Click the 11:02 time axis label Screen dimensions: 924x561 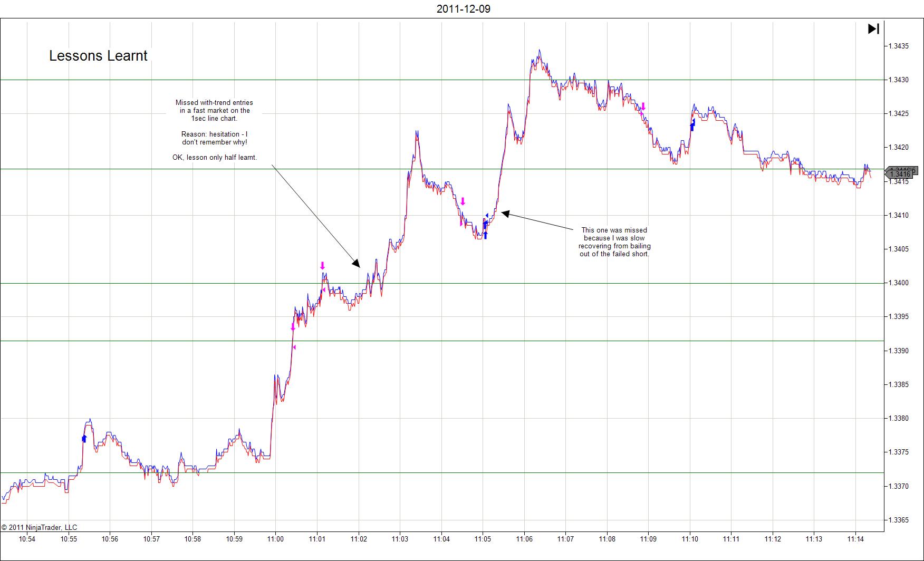point(359,539)
